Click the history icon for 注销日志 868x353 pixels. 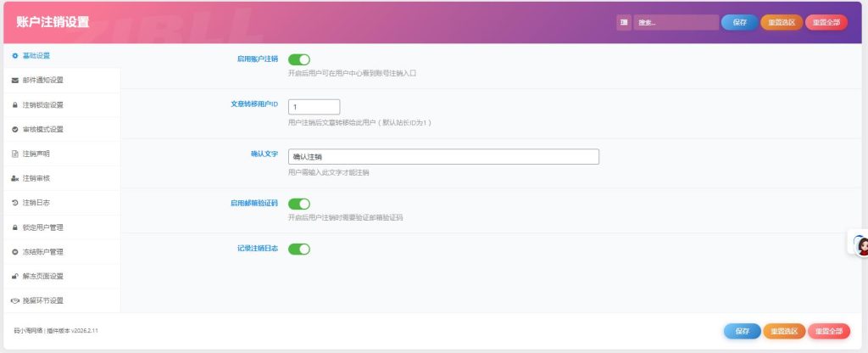(x=15, y=203)
